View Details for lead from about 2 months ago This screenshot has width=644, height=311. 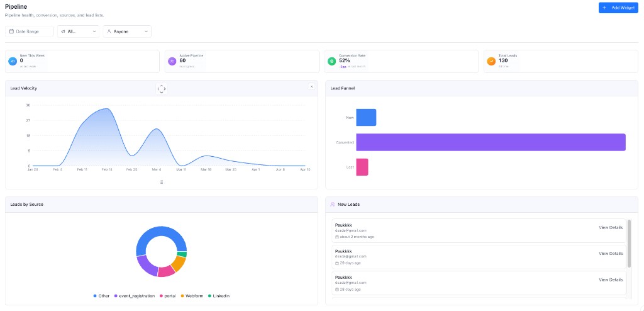pyautogui.click(x=610, y=227)
